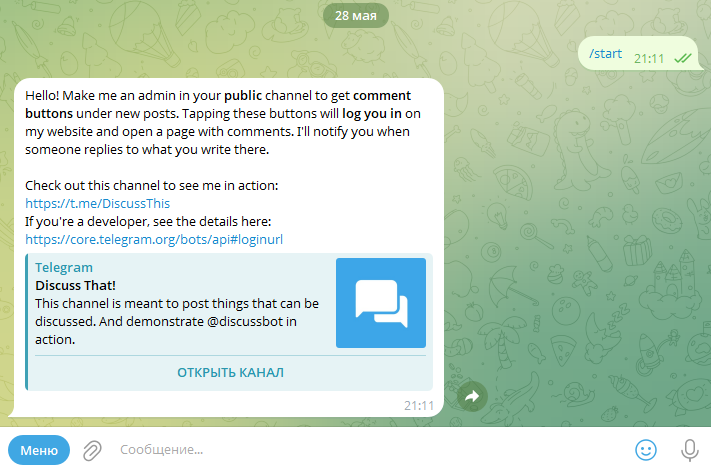
Task: Click the ОТКРЫТЬ КАНАЛ button
Action: pos(230,373)
